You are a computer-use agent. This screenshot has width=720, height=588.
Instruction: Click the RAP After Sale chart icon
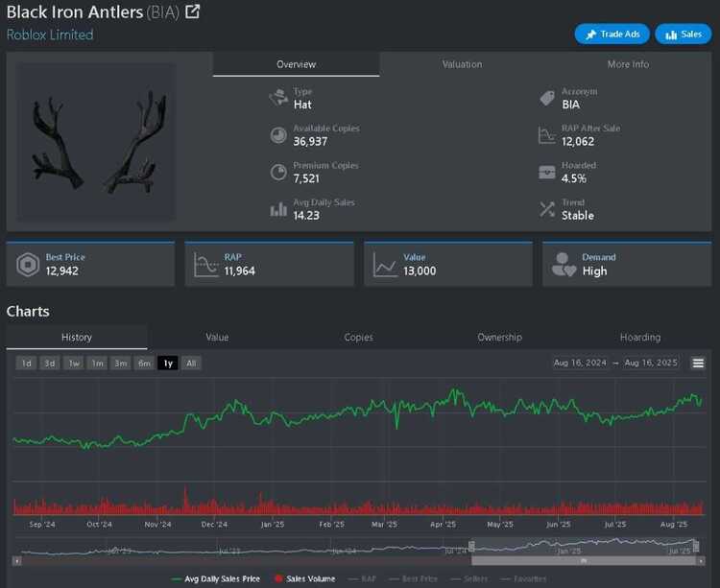[x=547, y=135]
